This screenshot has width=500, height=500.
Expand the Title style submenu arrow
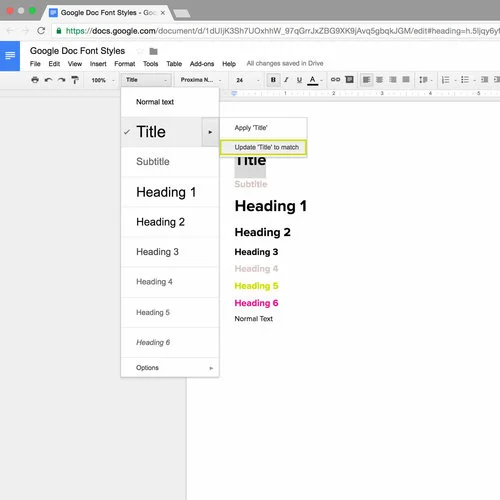tap(210, 132)
